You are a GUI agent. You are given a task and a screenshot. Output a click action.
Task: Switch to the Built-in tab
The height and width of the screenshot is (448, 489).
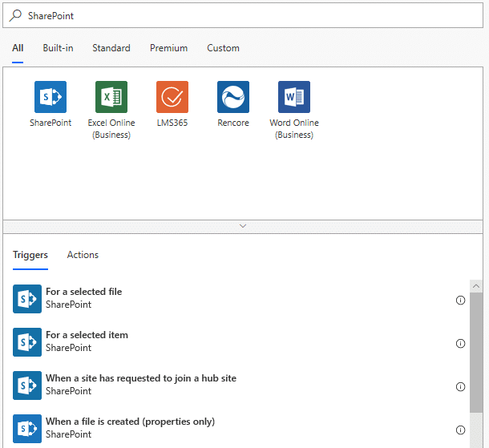(x=58, y=48)
